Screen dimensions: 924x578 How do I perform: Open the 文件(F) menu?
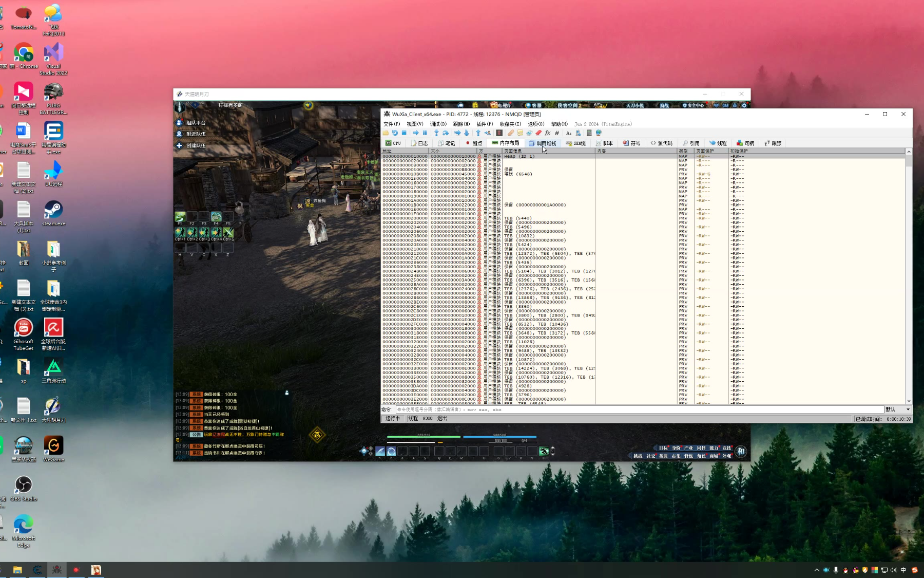coord(391,124)
